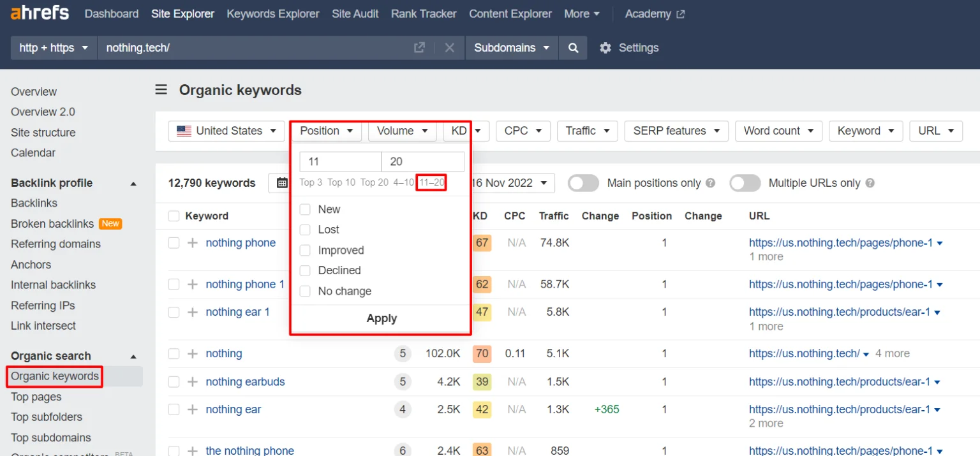
Task: Click the position maximum field showing 20
Action: (423, 161)
